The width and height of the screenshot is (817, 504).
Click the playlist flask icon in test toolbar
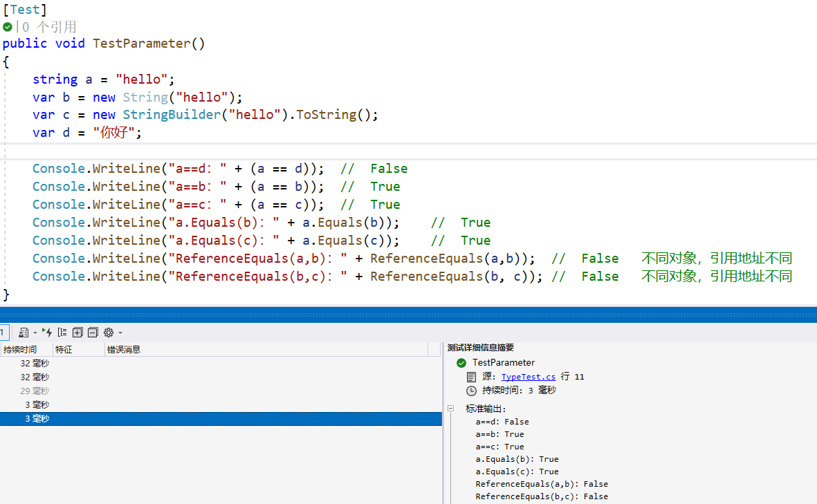pos(24,333)
